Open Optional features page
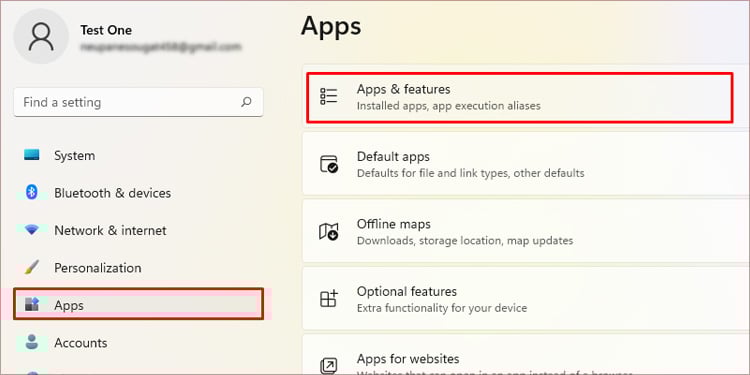This screenshot has width=750, height=375. click(526, 298)
